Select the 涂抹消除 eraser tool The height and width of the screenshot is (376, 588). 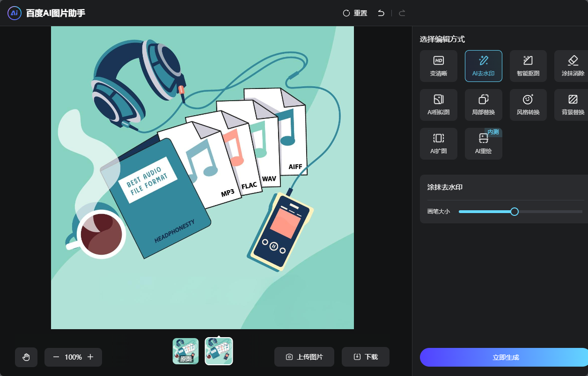572,66
